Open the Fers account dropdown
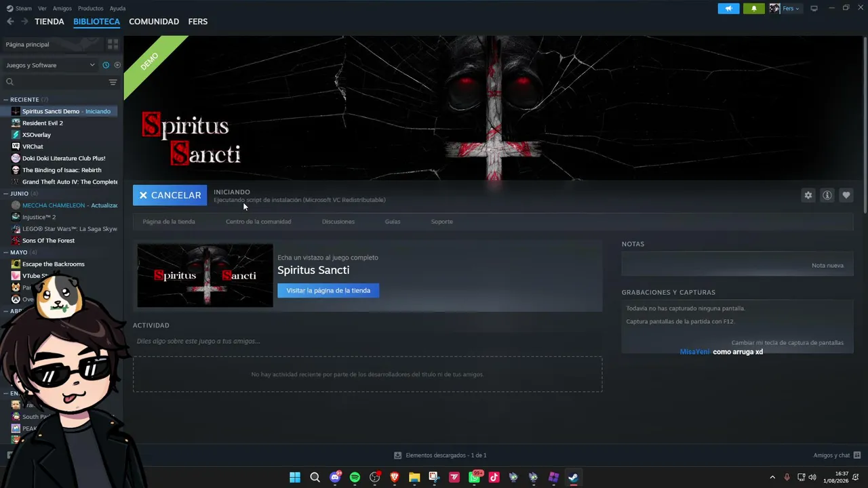 pos(785,8)
